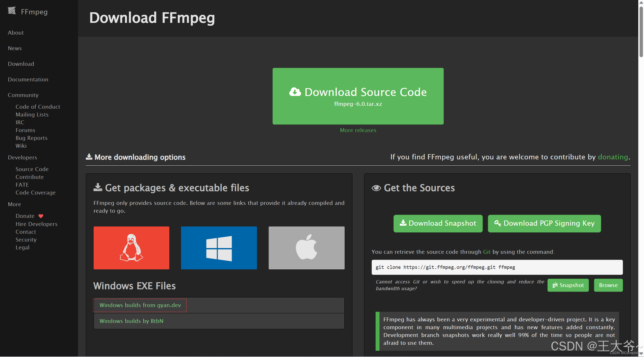Open Documentation in the sidebar
644x357 pixels.
pos(28,79)
